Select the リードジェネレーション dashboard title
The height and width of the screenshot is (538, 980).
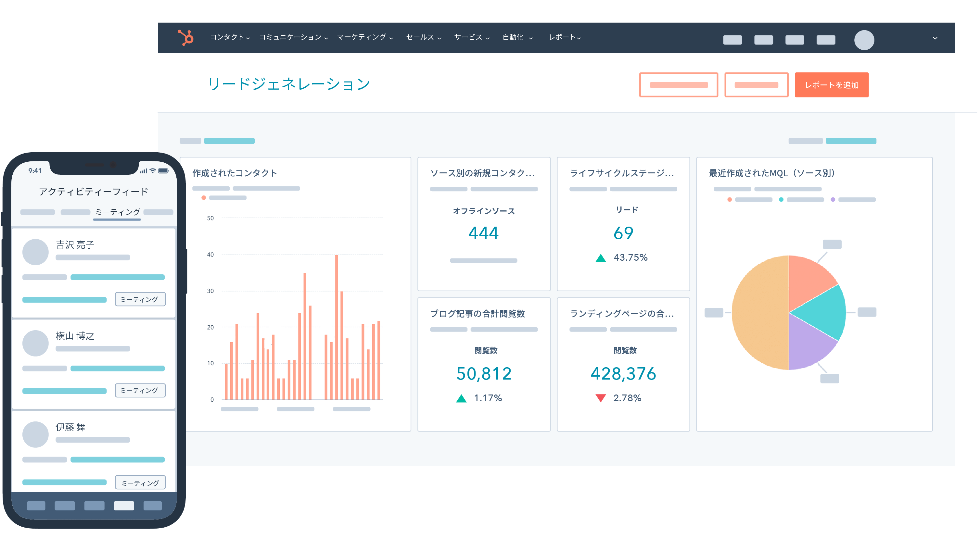pyautogui.click(x=288, y=84)
